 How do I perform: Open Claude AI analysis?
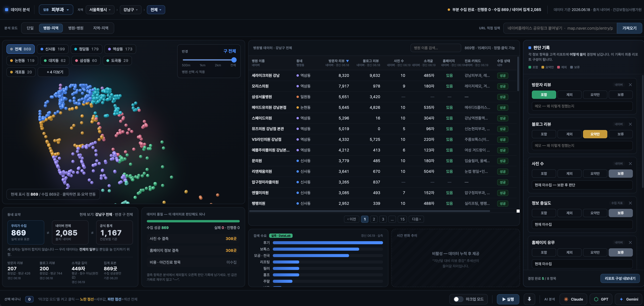pos(574,299)
